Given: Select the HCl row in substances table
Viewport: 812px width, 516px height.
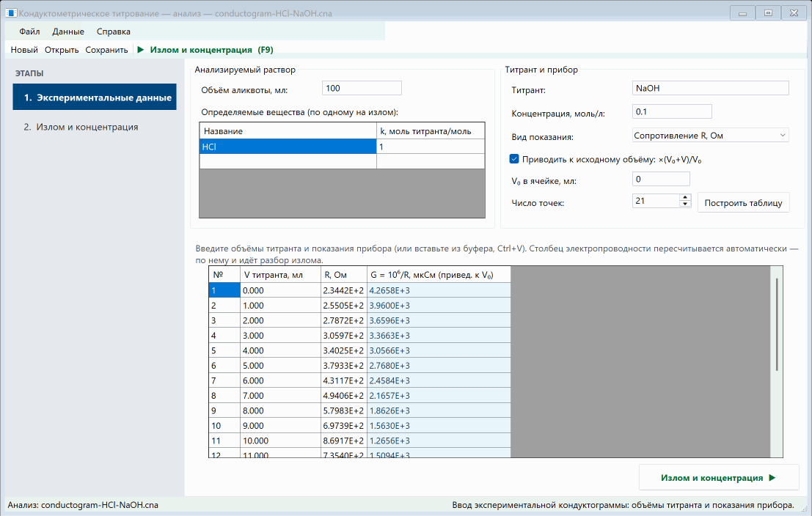Looking at the screenshot, I should pos(342,147).
